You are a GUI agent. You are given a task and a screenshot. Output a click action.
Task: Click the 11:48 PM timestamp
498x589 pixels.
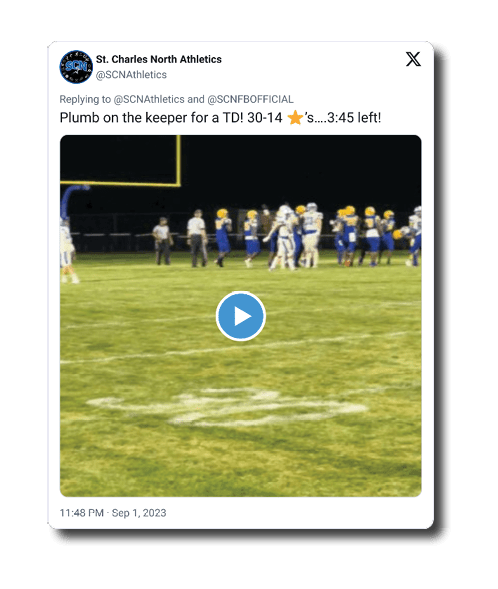point(81,513)
